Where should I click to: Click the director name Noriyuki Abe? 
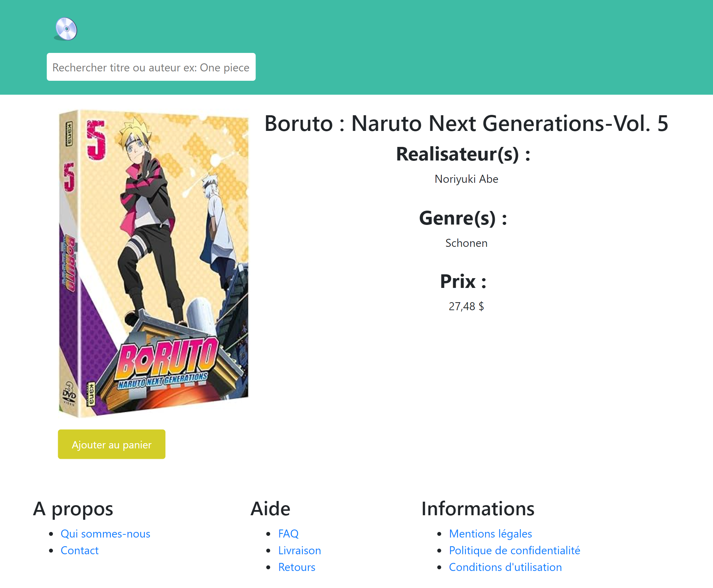(466, 179)
